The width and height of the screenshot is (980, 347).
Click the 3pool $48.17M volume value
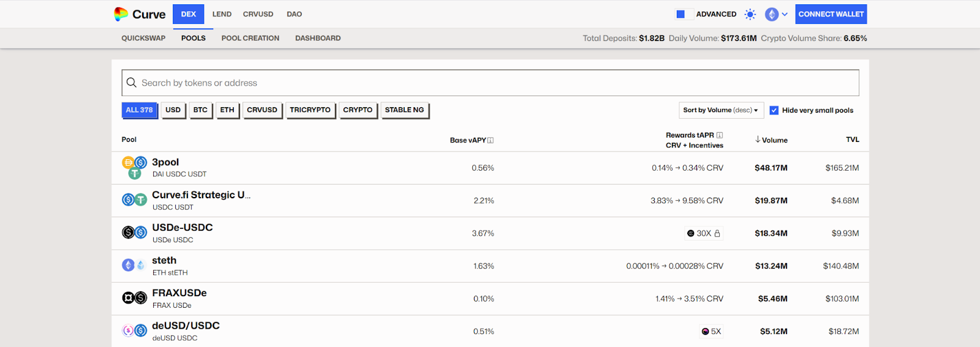click(x=771, y=168)
